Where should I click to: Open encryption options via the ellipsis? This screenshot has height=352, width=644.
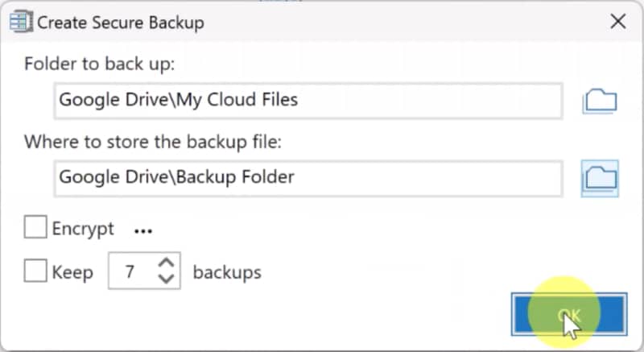pyautogui.click(x=143, y=231)
